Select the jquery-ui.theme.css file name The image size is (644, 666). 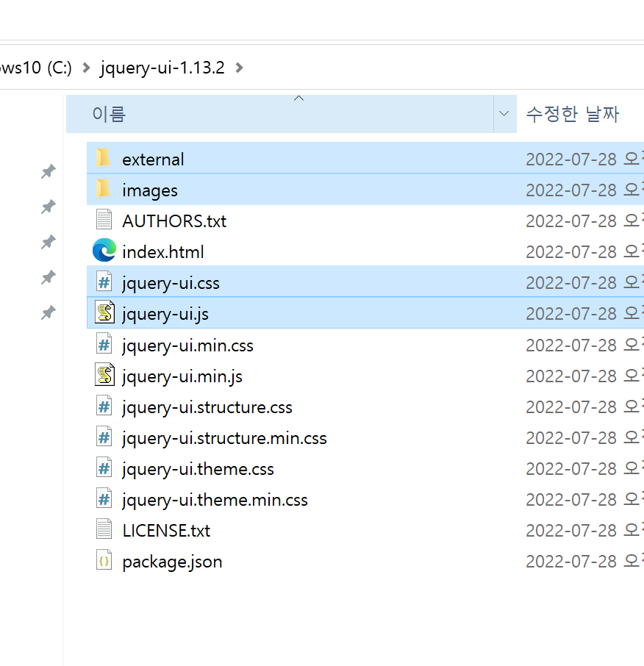click(x=198, y=469)
